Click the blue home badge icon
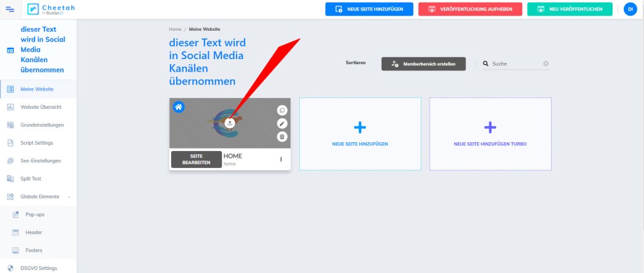The height and width of the screenshot is (273, 644). [x=179, y=107]
